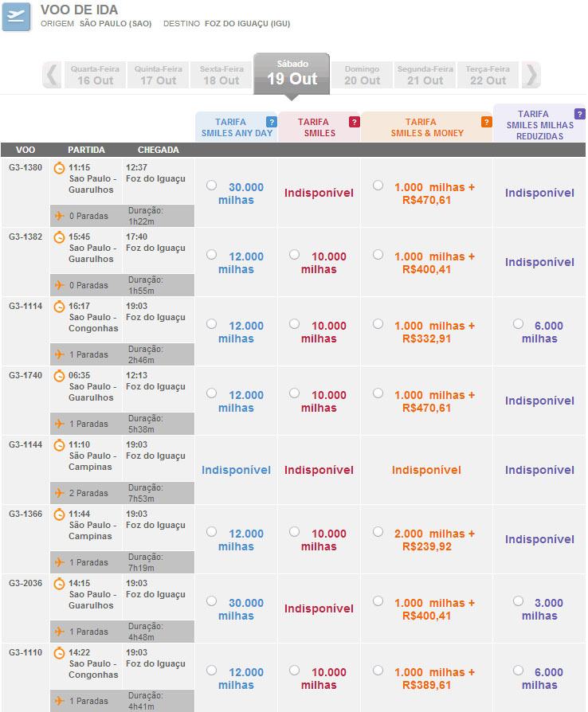Click plane stops icon for flight G3-1380
Viewport: 588px width, 712px height.
(59, 216)
